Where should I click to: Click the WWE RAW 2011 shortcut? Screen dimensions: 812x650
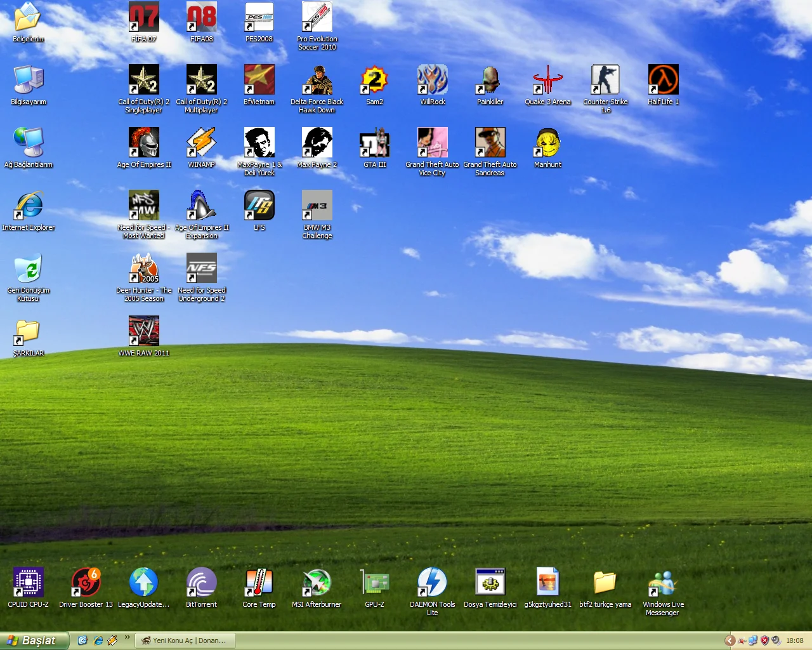(x=144, y=331)
